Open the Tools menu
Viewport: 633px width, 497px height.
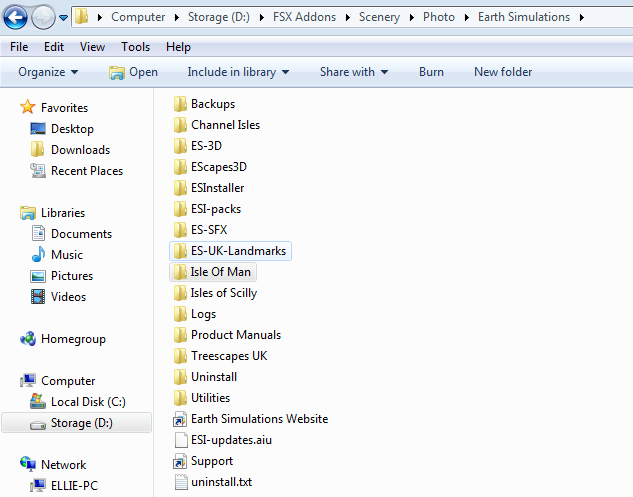[135, 47]
